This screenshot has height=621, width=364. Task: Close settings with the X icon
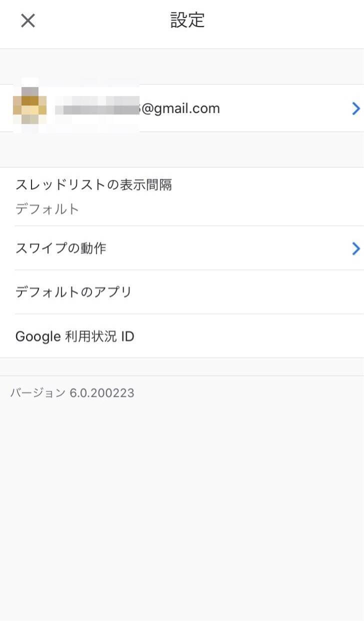pyautogui.click(x=28, y=20)
